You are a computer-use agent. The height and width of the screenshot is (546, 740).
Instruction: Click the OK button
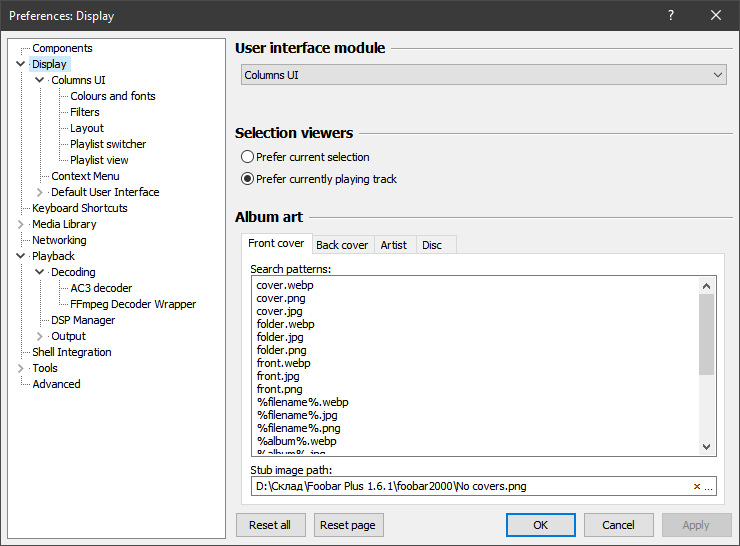click(x=540, y=525)
